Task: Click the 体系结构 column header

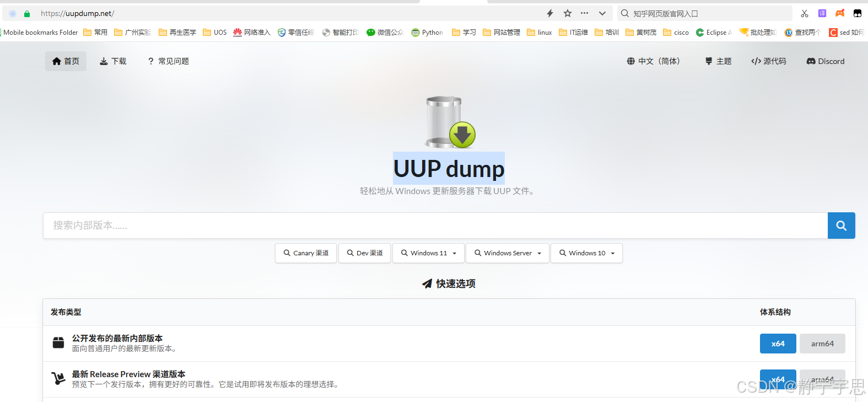Action: [x=775, y=312]
